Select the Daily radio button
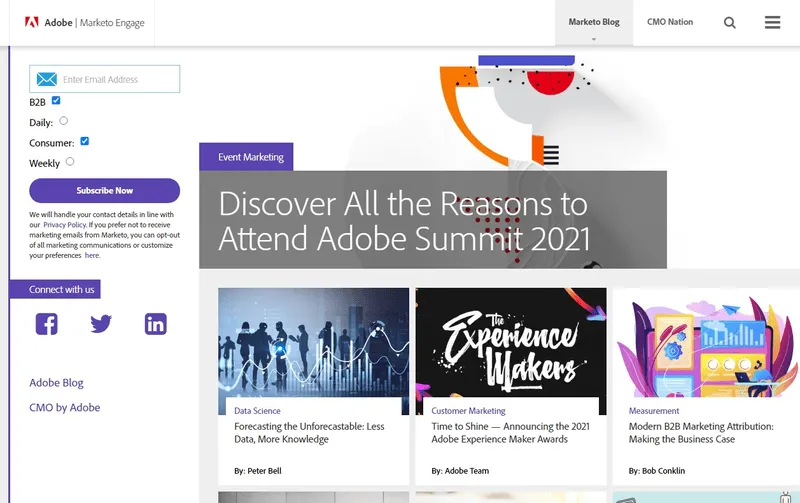Image resolution: width=800 pixels, height=503 pixels. coord(63,121)
